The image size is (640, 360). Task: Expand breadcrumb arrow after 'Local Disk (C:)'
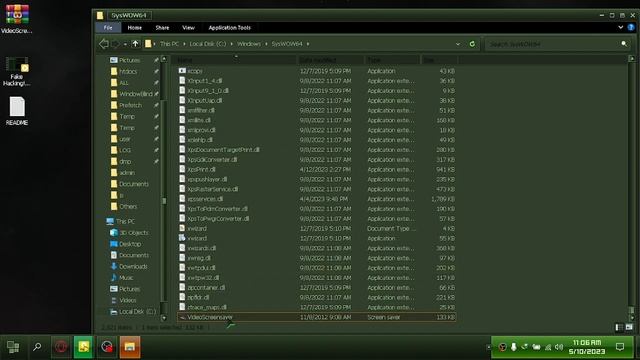231,44
